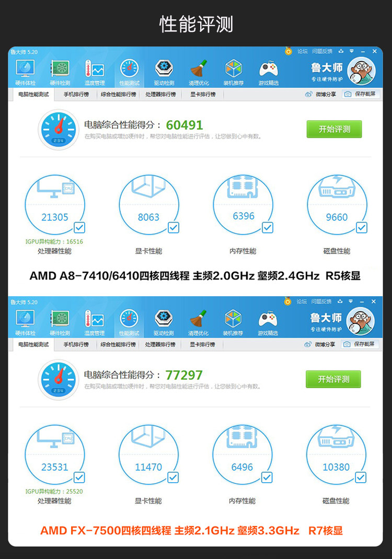
Task: Open 硬件检测 in the 77297 score window
Action: point(60,323)
